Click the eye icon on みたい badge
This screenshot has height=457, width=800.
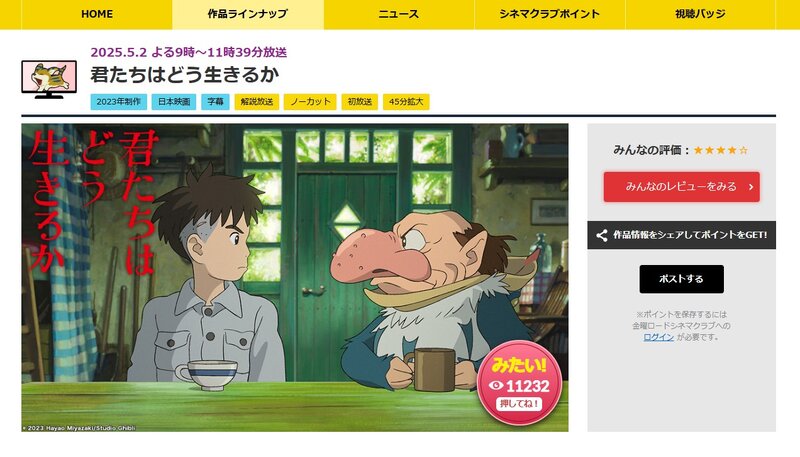496,386
